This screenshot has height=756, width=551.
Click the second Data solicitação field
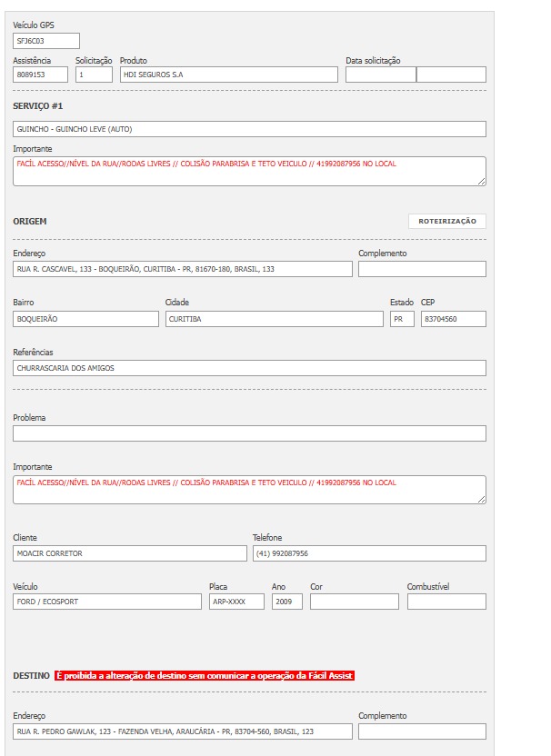451,75
